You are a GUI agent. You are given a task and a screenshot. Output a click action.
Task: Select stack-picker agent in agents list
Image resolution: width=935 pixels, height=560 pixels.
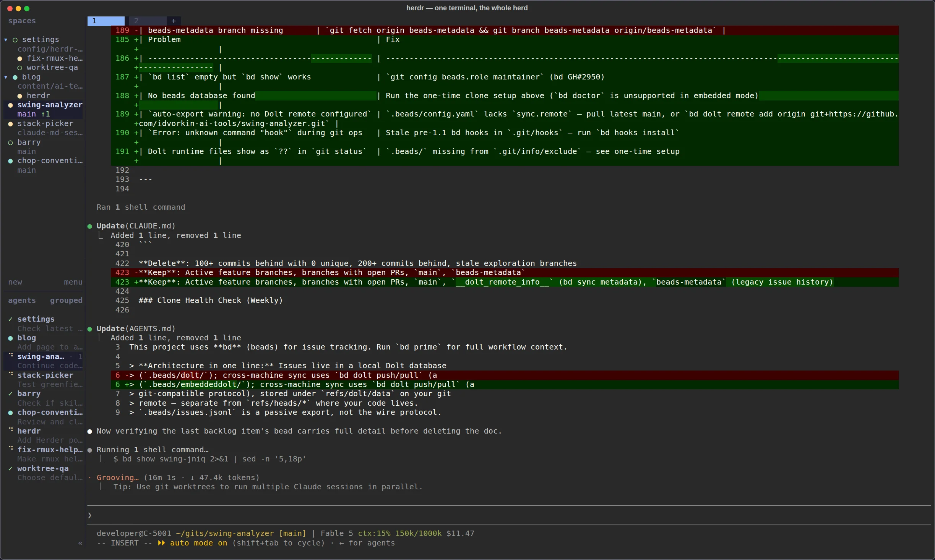point(45,375)
